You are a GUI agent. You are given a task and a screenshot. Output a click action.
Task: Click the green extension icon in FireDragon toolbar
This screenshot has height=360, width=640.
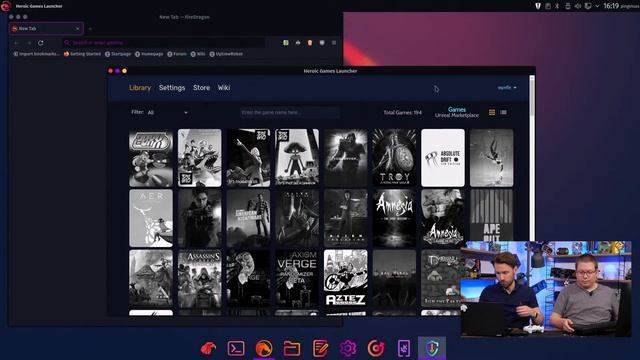tap(286, 42)
